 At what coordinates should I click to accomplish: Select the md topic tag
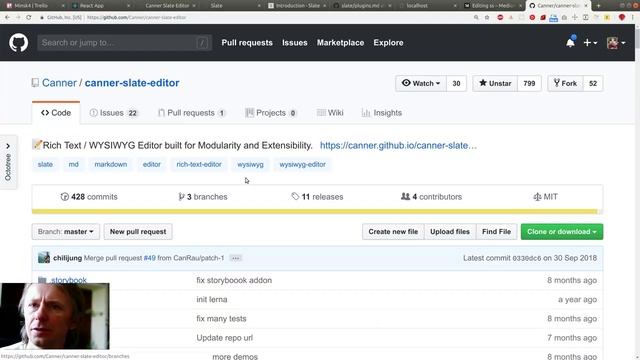coord(73,164)
